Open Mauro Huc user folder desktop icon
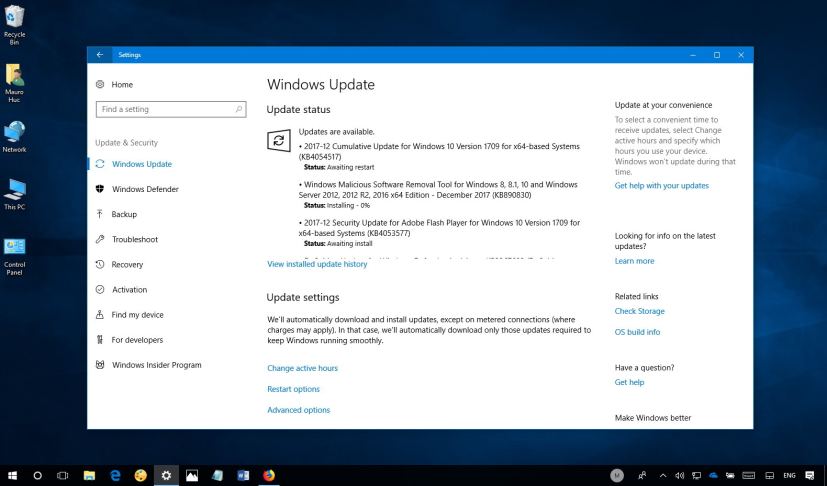 click(14, 83)
